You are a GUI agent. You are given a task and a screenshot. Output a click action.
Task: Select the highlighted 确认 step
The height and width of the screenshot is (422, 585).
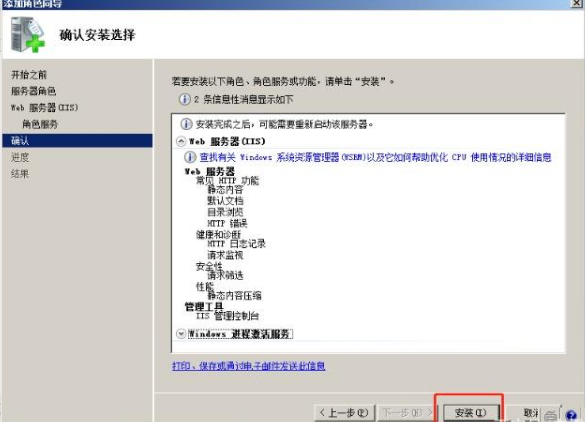[x=77, y=141]
